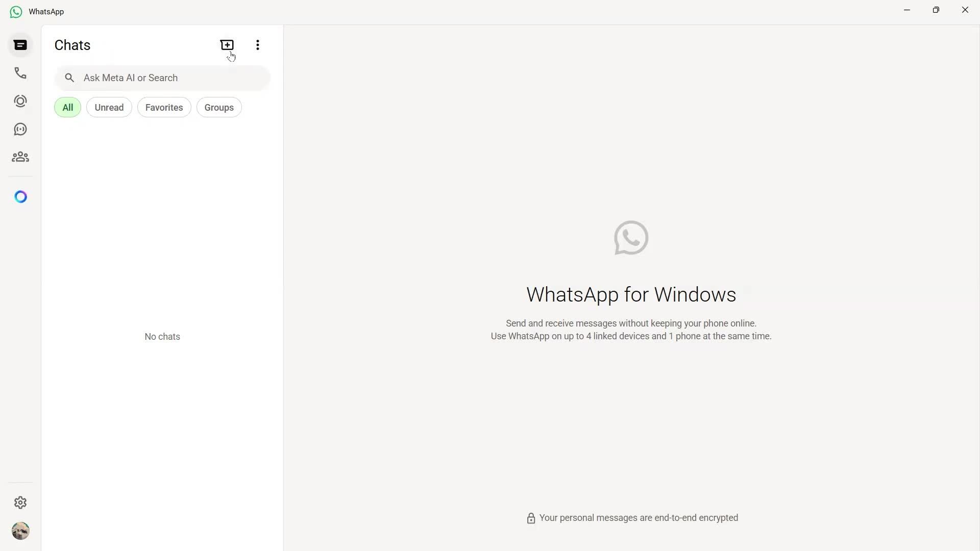Open Meta AI from the sidebar
This screenshot has height=551, width=980.
(20, 196)
